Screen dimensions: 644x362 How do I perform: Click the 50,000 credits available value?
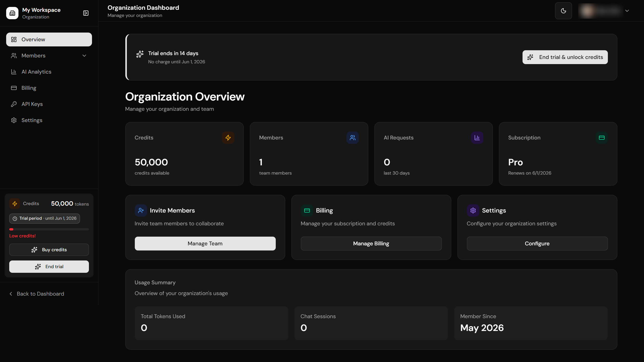pyautogui.click(x=151, y=162)
